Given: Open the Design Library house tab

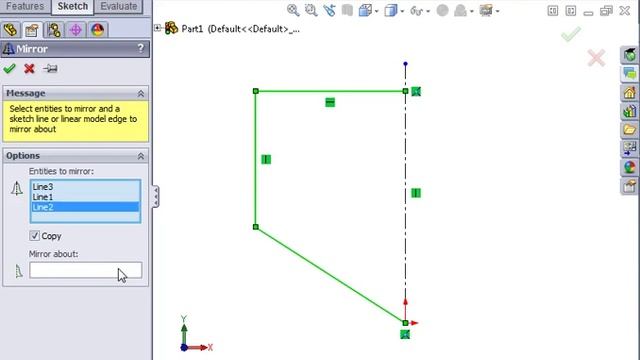Looking at the screenshot, I should coord(630,93).
